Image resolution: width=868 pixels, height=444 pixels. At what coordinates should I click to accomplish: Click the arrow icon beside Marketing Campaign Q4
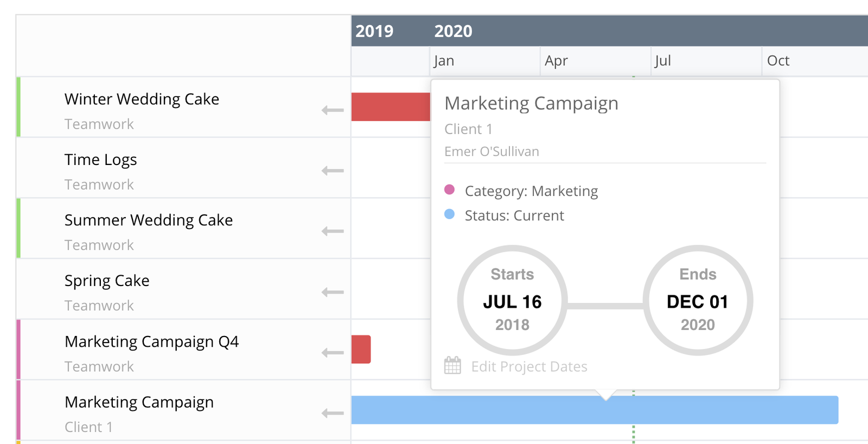[x=333, y=353]
